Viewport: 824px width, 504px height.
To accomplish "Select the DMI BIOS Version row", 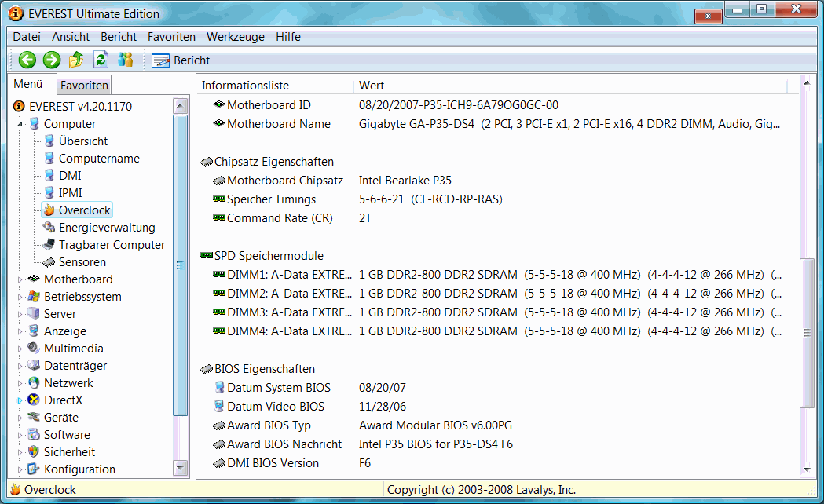I will pyautogui.click(x=498, y=463).
